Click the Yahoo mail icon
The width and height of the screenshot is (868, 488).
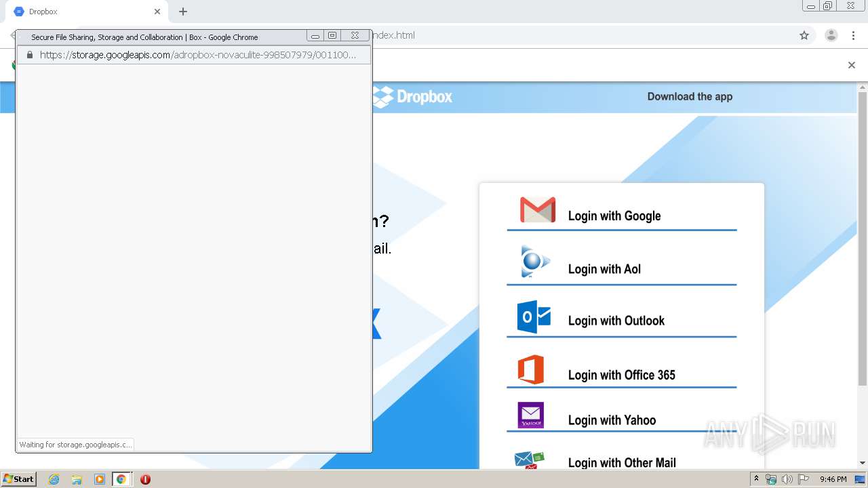[531, 415]
